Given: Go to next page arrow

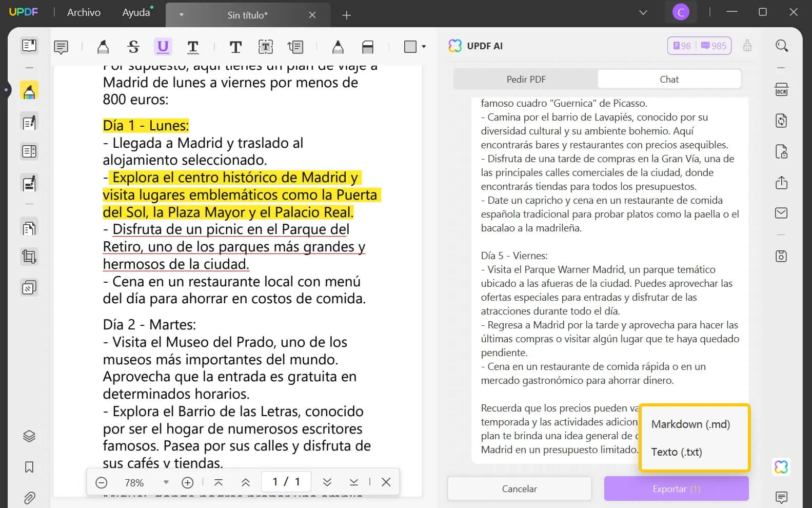Looking at the screenshot, I should (x=327, y=482).
